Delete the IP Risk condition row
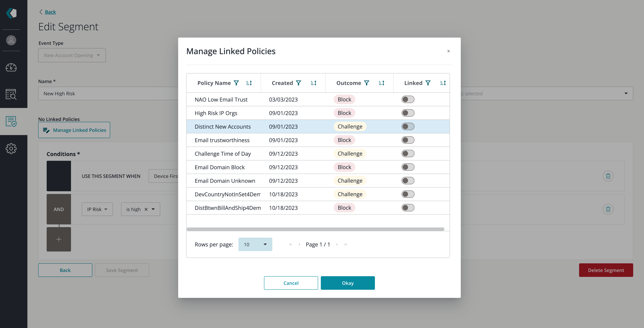Viewport: 644px width, 328px height. (x=608, y=209)
